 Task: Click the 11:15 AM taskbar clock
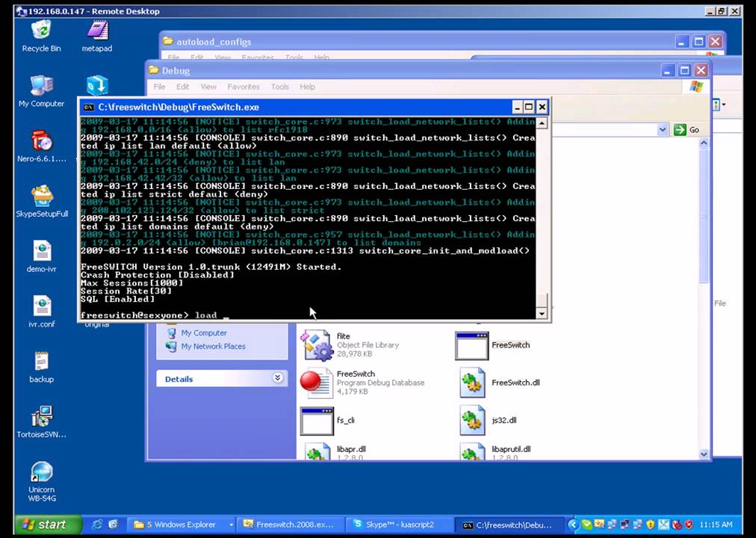coord(716,525)
